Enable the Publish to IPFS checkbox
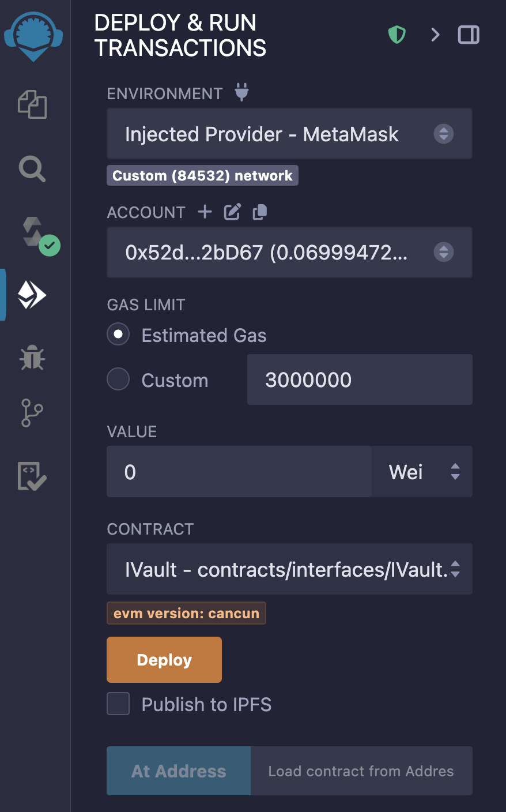 tap(118, 704)
